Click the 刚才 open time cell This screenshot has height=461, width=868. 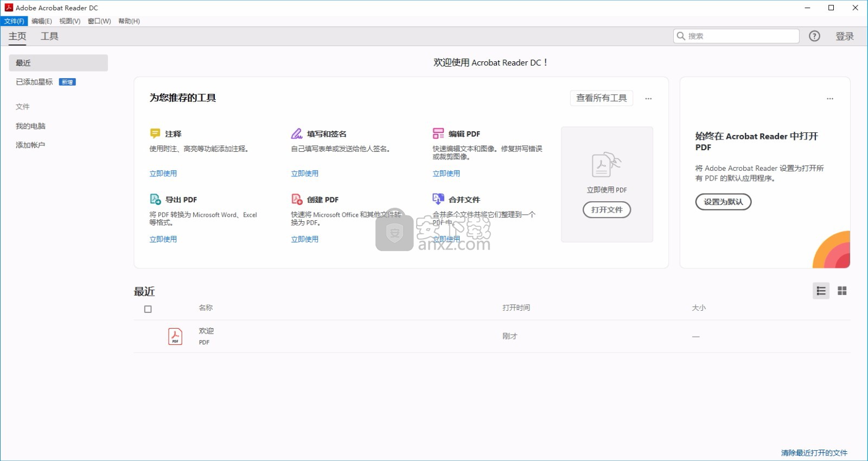(x=510, y=336)
